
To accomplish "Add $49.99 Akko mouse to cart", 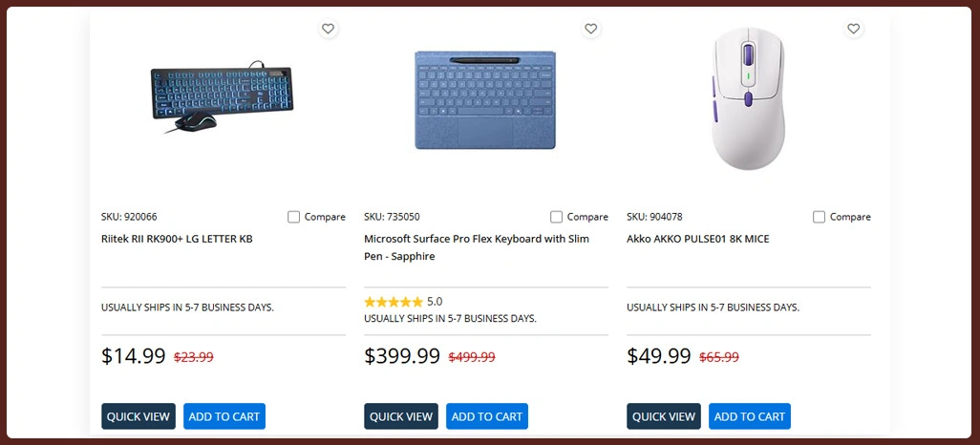I will click(750, 416).
